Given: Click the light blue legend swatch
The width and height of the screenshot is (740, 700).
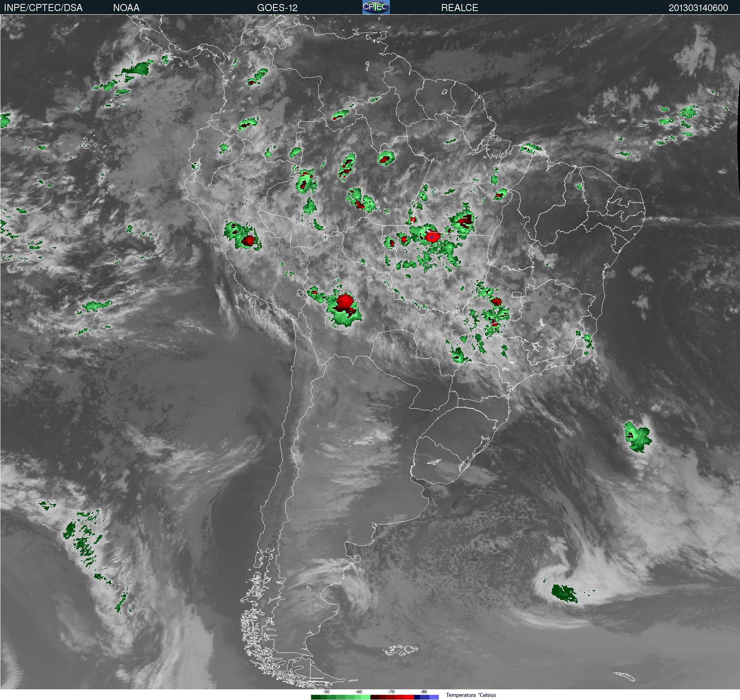Looking at the screenshot, I should click(x=434, y=697).
